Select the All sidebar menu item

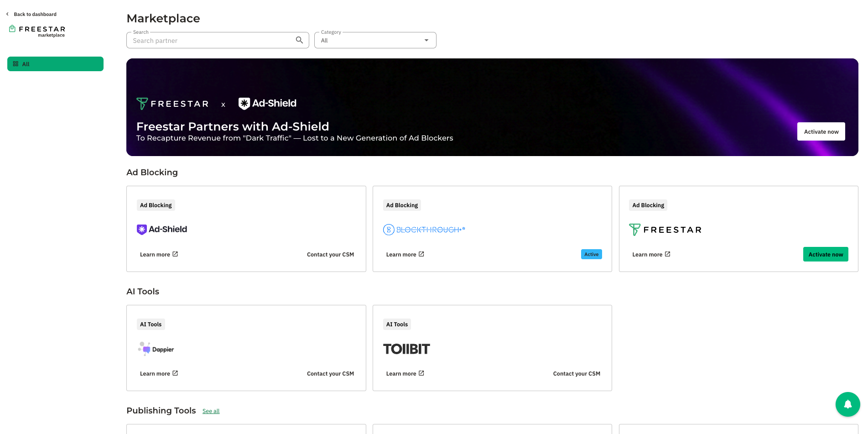55,64
